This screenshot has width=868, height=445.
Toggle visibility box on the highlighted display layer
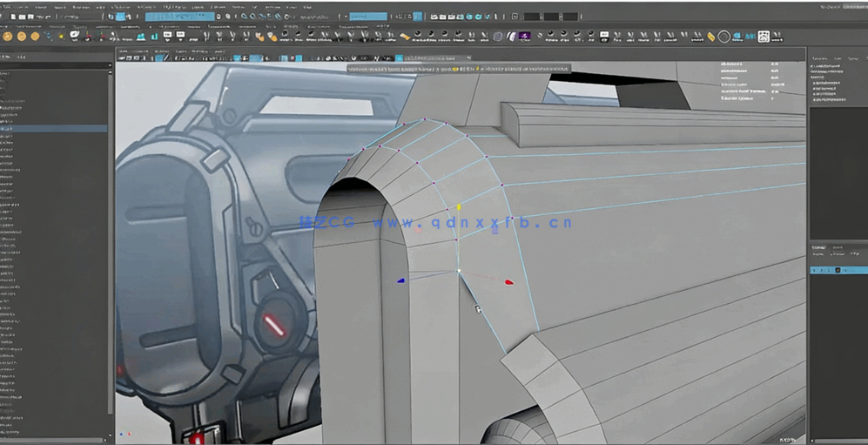tap(814, 271)
